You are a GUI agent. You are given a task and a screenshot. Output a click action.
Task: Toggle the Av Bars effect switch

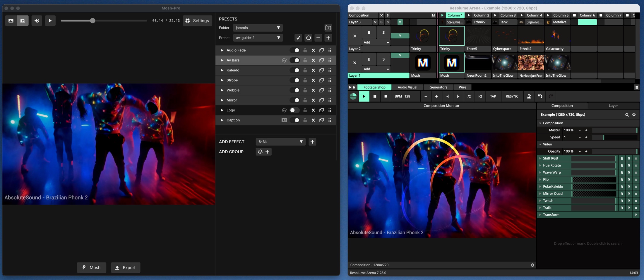click(294, 60)
